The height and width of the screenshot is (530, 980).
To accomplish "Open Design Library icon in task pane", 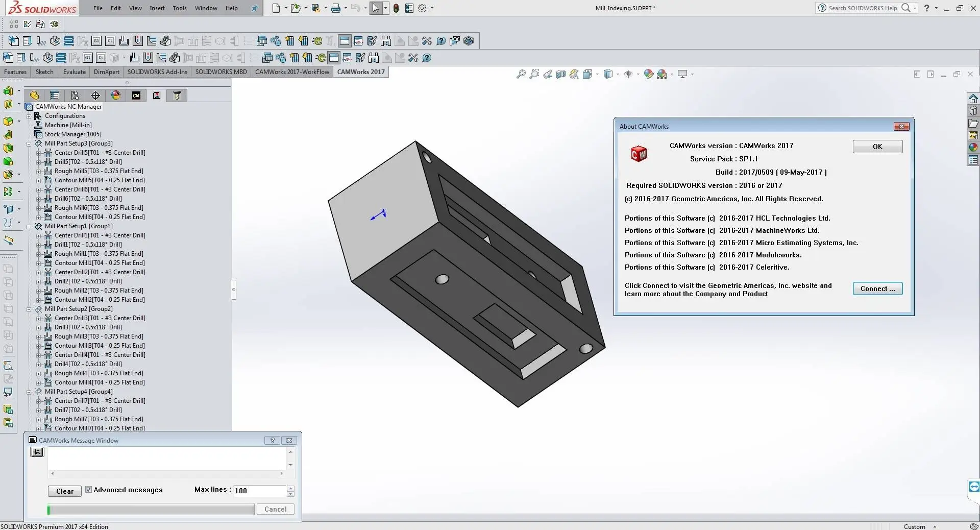I will click(x=973, y=111).
